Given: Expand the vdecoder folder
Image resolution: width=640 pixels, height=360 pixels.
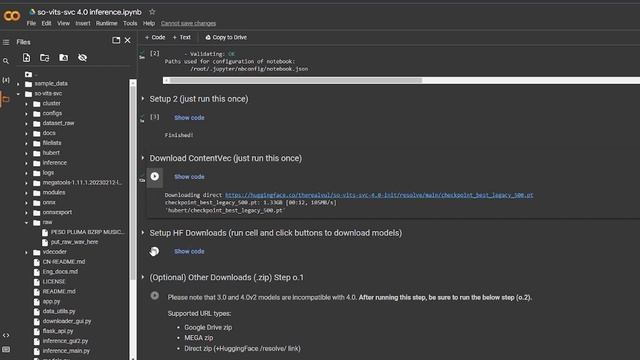Looking at the screenshot, I should 27,252.
